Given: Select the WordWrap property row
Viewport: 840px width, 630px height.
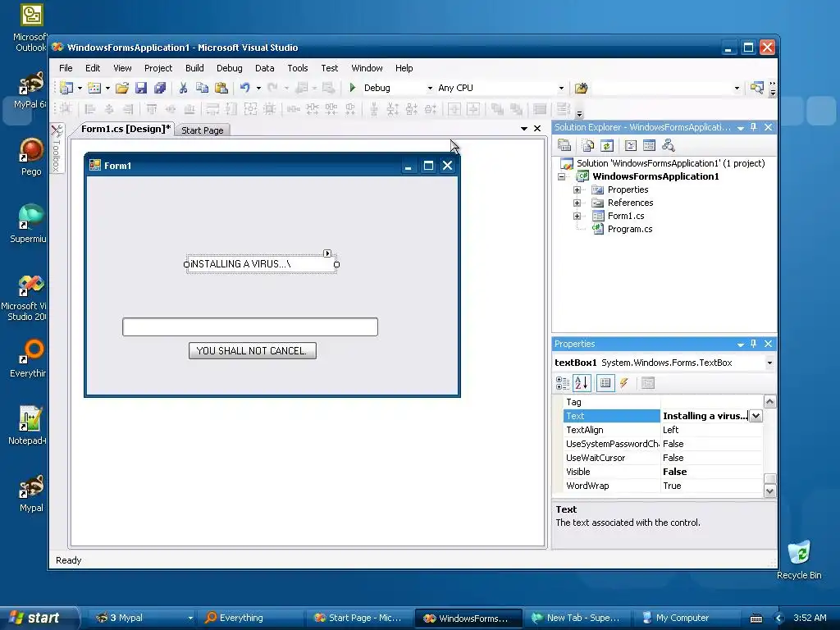Looking at the screenshot, I should pyautogui.click(x=663, y=486).
